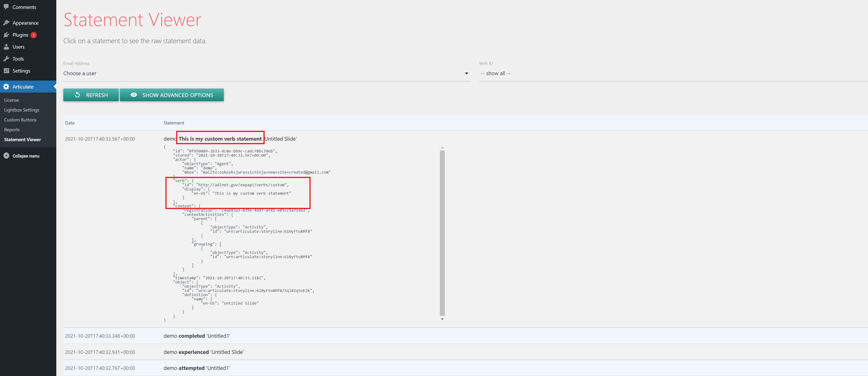Viewport: 868px width, 376px height.
Task: Open the demo experienced 'Untitled Slide' statement
Action: (x=204, y=352)
